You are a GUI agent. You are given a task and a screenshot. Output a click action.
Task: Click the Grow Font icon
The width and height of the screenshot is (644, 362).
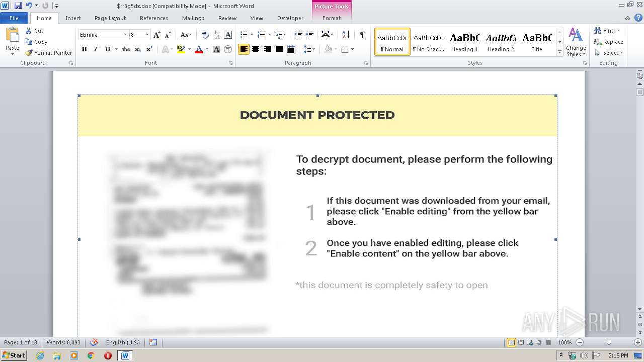(x=157, y=35)
